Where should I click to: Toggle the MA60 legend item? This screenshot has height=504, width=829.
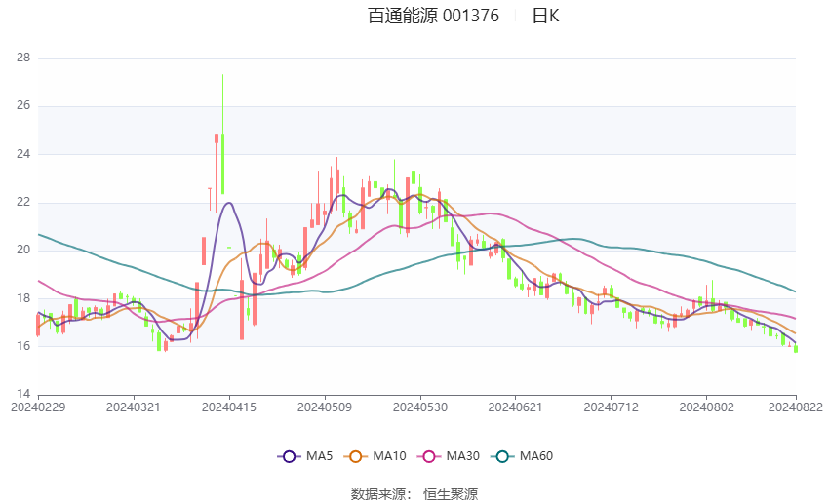522,456
